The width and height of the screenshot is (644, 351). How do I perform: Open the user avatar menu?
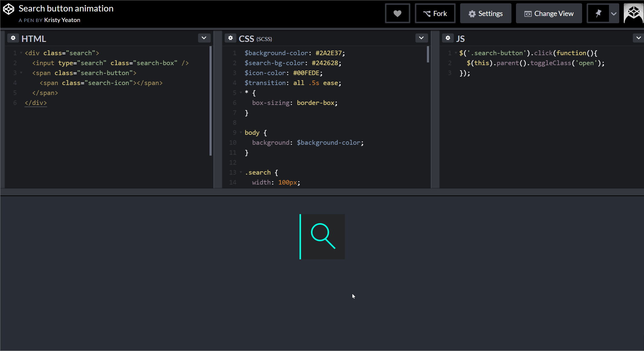tap(633, 14)
